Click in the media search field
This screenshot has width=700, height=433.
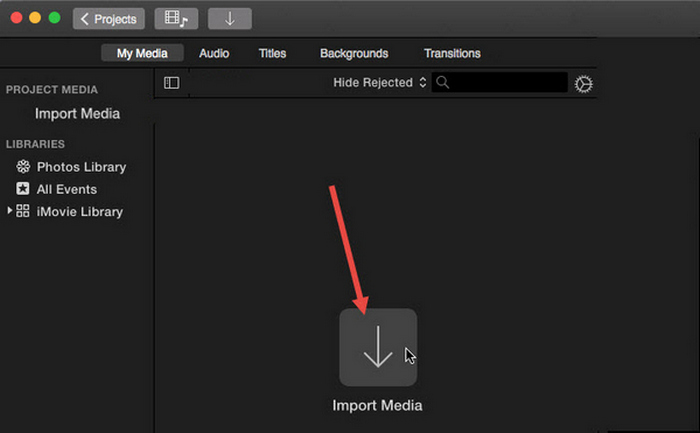505,83
